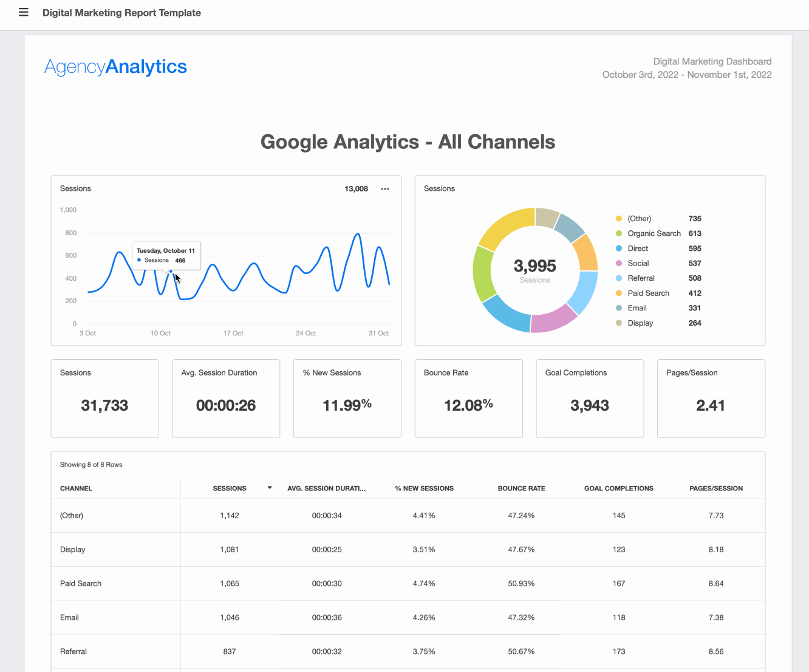Click the sort arrow on the SESSIONS column

[269, 487]
